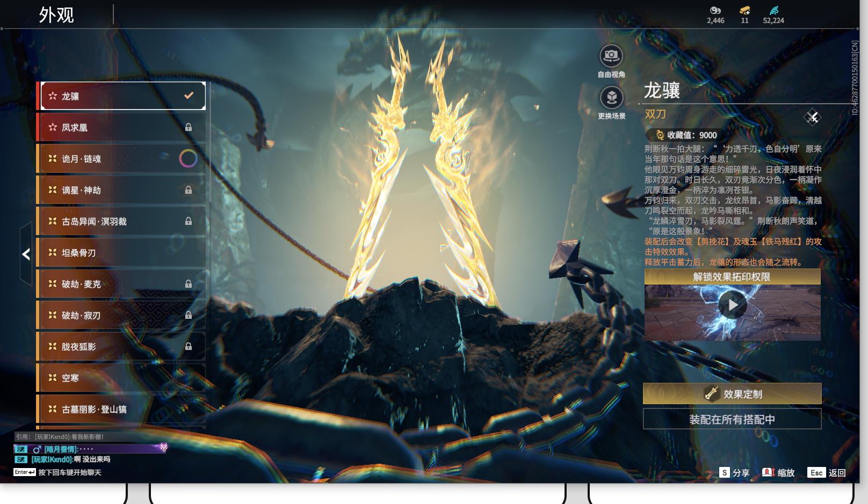Screen dimensions: 868x504
Task: Click player name 暗月蚕情 in chat
Action: click(61, 449)
